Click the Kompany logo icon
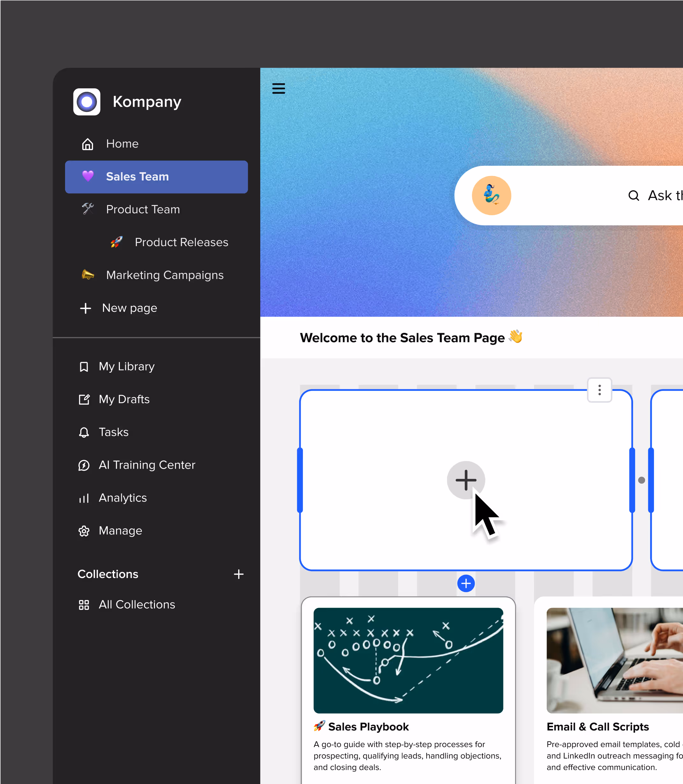Screen dimensions: 683x784 tap(87, 102)
